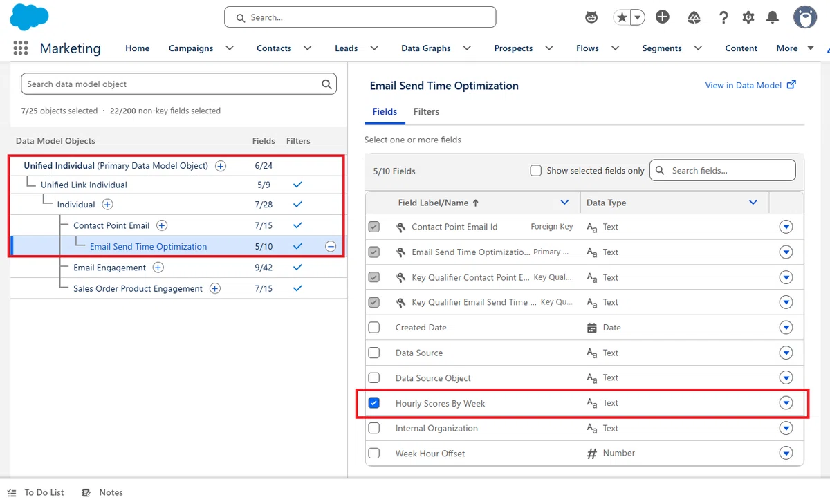The height and width of the screenshot is (504, 830).
Task: Open row actions for Week Hour Offset
Action: (x=786, y=454)
